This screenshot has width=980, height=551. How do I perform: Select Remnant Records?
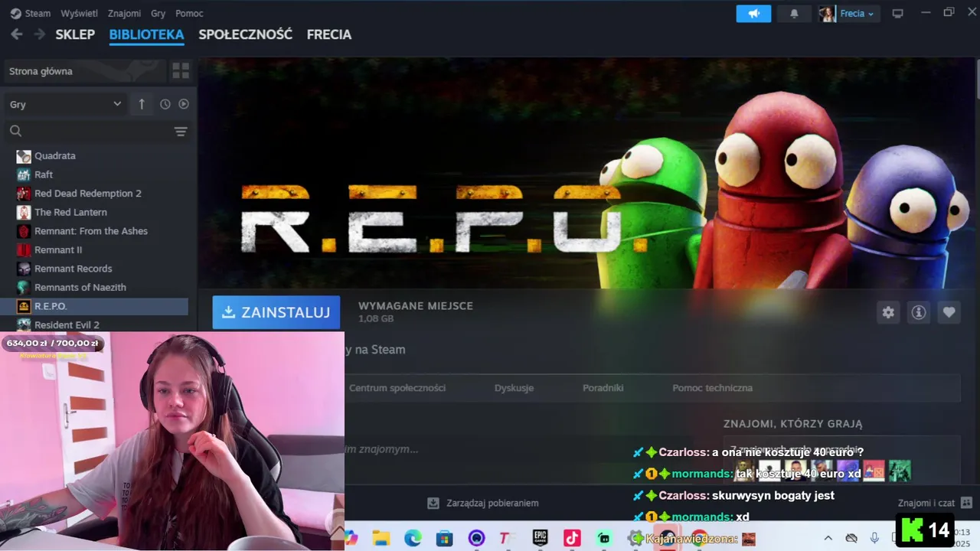(x=94, y=269)
